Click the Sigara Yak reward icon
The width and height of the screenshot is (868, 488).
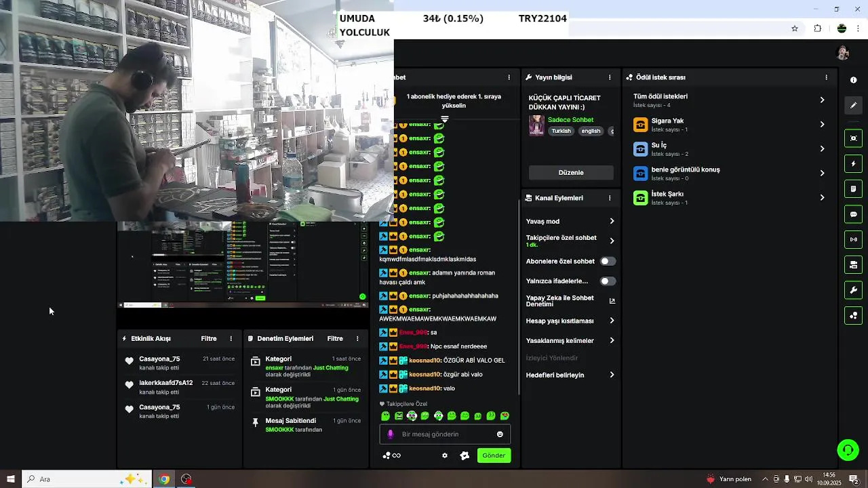tap(641, 125)
